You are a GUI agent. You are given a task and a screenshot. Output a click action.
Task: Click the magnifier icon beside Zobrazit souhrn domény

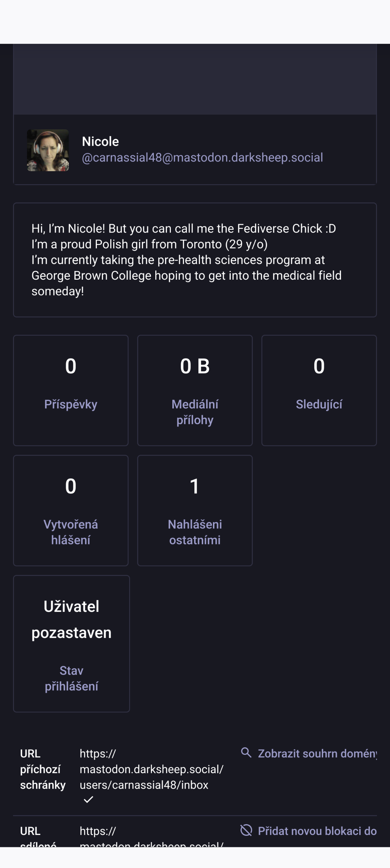click(x=246, y=753)
